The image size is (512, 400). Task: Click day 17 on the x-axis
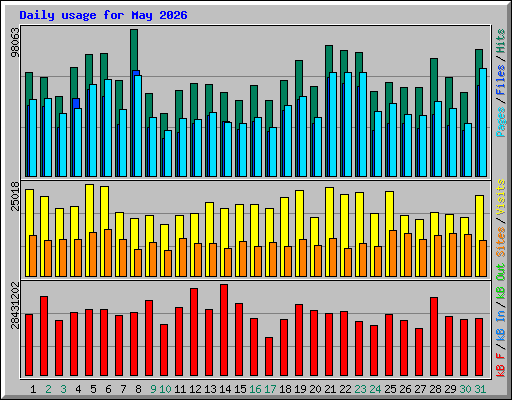pos(270,389)
